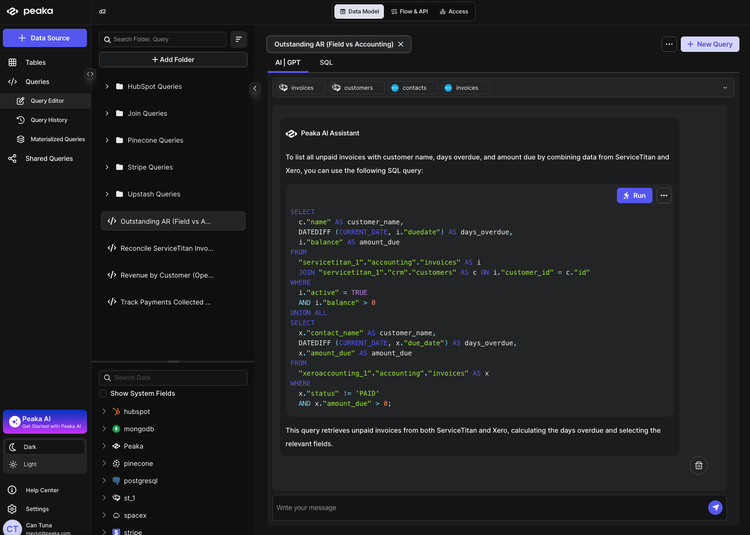Click the send message arrow icon
Viewport: 750px width, 535px height.
[x=715, y=507]
